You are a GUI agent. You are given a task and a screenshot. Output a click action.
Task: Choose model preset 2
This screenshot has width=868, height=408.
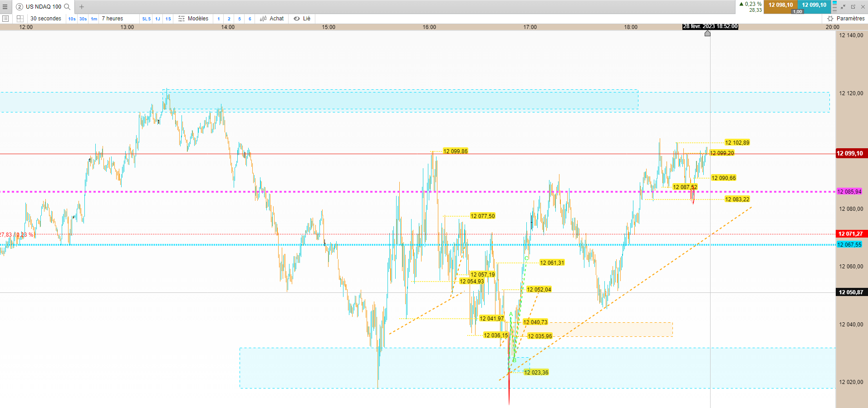coord(229,19)
